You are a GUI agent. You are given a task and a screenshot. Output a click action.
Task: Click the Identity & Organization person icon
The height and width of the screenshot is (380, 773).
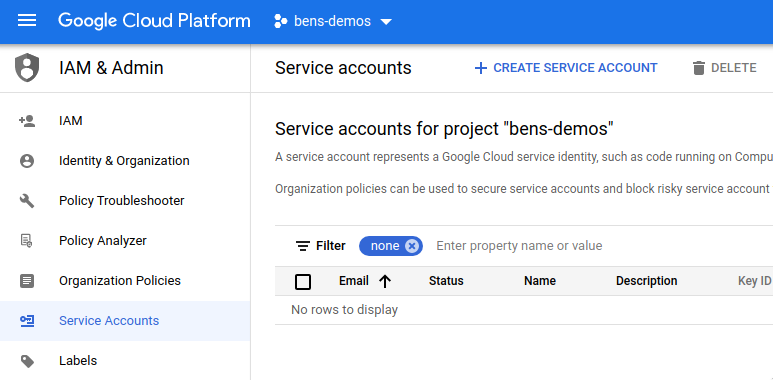click(27, 161)
